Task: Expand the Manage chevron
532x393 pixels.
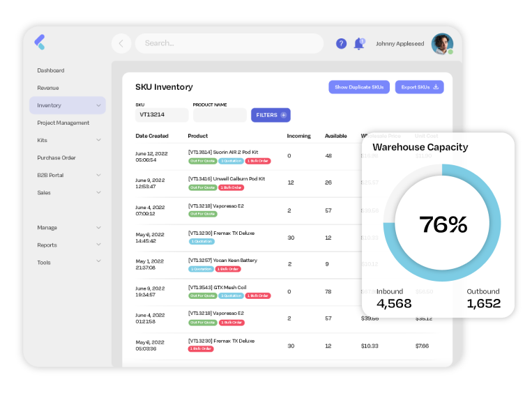Action: pos(98,227)
